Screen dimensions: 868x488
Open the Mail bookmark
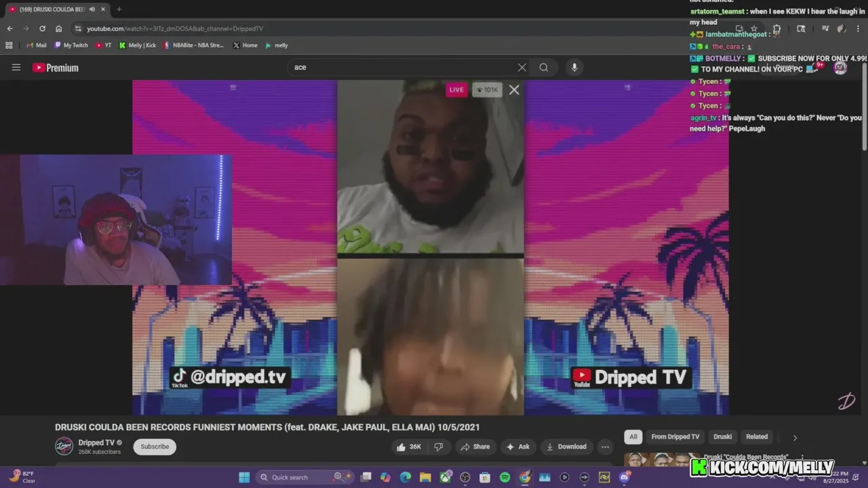pyautogui.click(x=36, y=45)
